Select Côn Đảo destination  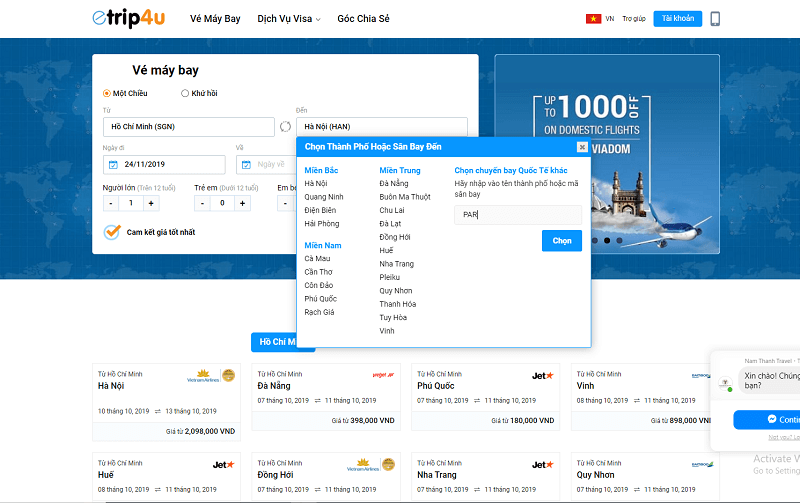click(x=319, y=285)
